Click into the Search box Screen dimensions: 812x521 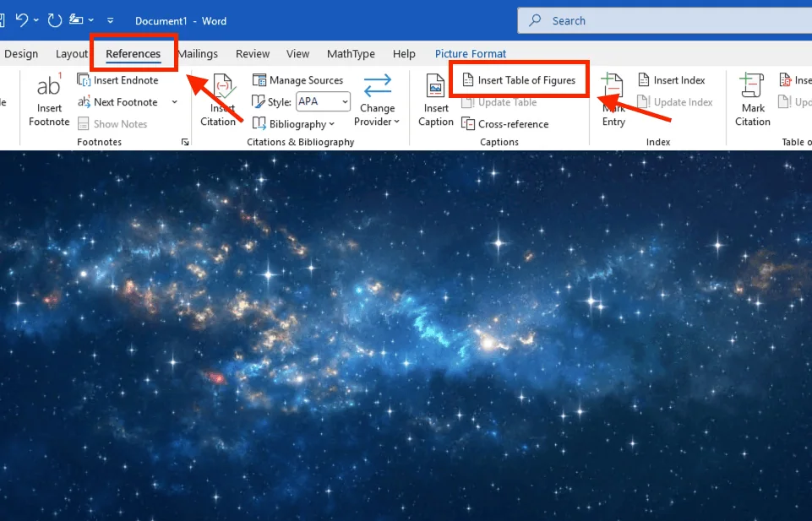click(x=664, y=21)
